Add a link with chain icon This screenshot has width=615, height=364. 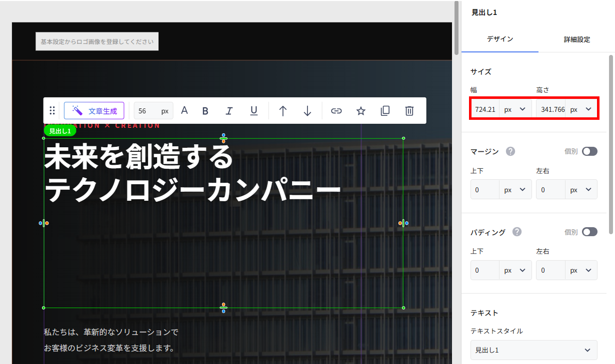pos(336,111)
